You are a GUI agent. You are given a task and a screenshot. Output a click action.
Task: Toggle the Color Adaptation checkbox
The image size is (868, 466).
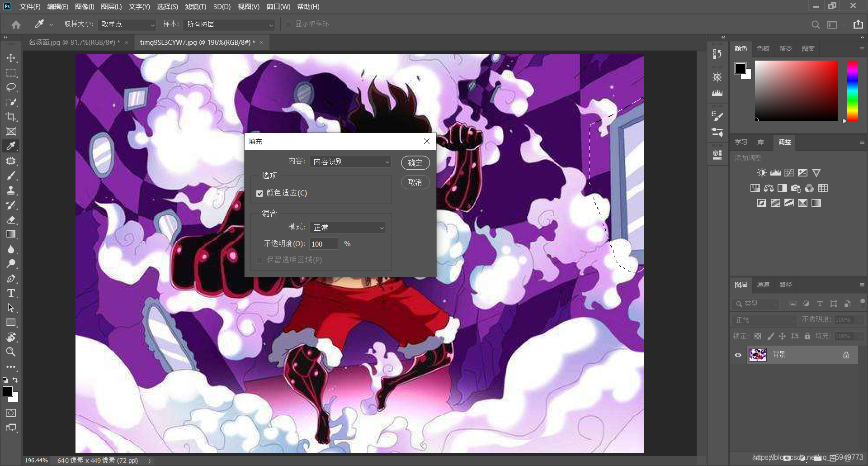coord(259,194)
